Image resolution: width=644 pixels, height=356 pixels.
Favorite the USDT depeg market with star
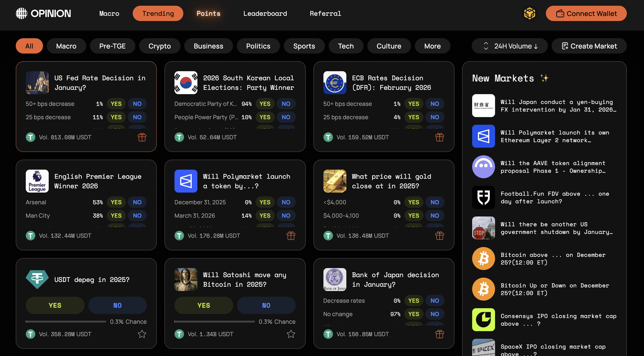142,334
